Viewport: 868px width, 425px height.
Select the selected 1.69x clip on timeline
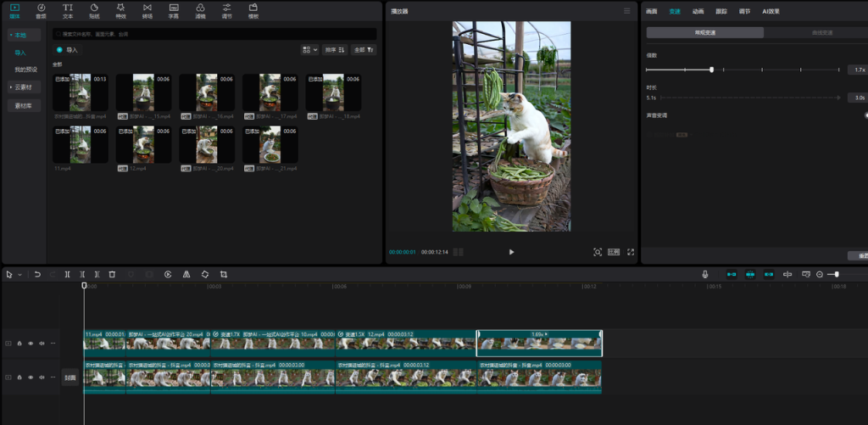(540, 344)
